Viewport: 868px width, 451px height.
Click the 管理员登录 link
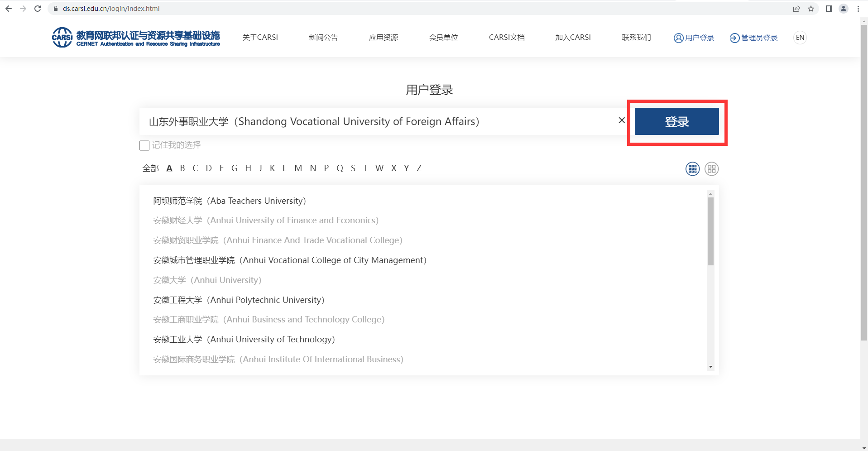coord(753,38)
